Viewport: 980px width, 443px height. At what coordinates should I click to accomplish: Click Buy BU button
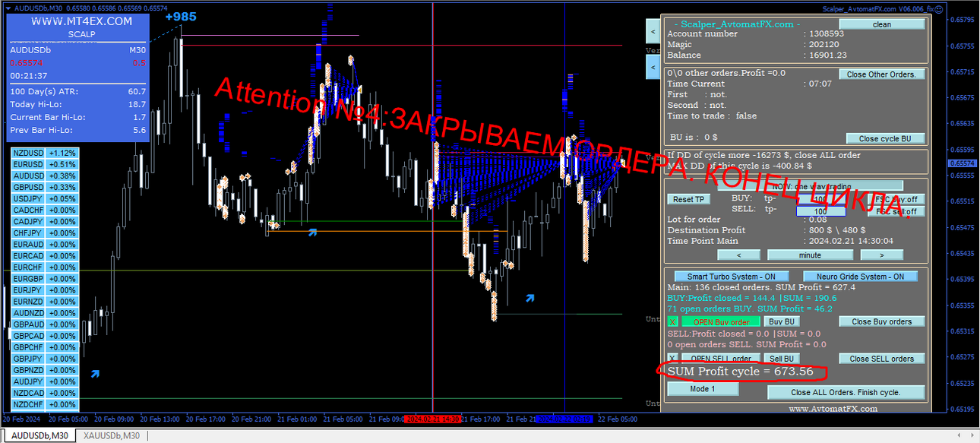pos(782,322)
